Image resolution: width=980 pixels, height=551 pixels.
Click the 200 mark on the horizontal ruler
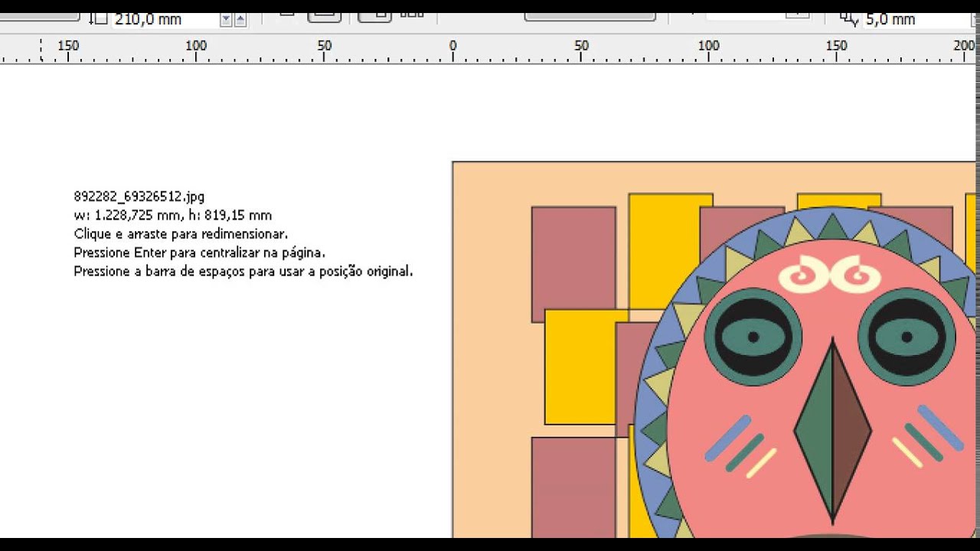click(x=964, y=46)
